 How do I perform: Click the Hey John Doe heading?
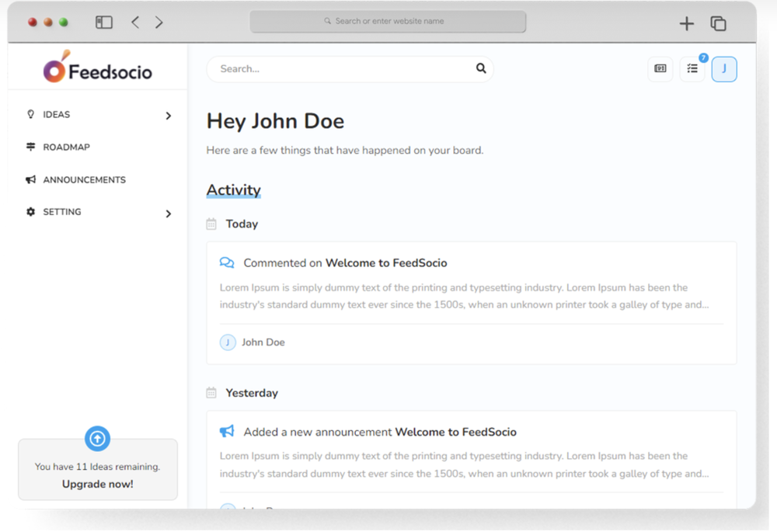click(x=275, y=121)
